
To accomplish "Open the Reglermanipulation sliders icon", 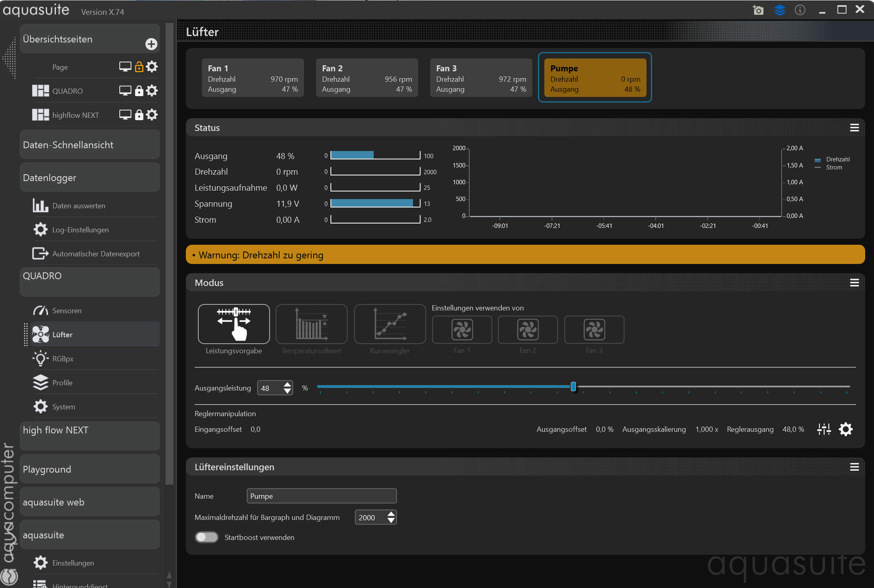I will [x=824, y=429].
